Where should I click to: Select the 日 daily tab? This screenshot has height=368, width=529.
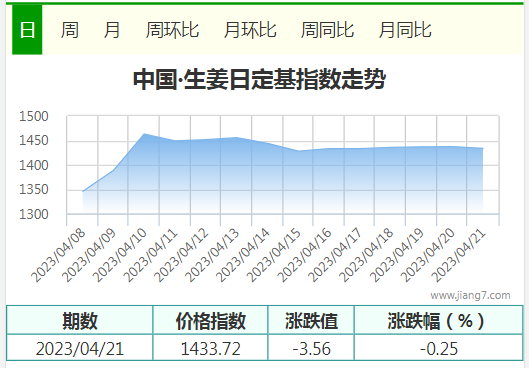point(27,30)
